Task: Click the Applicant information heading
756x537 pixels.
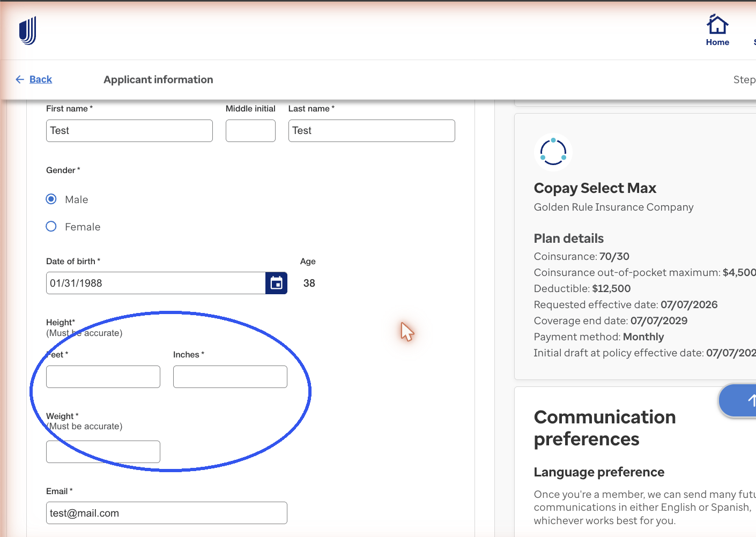Action: pos(158,79)
